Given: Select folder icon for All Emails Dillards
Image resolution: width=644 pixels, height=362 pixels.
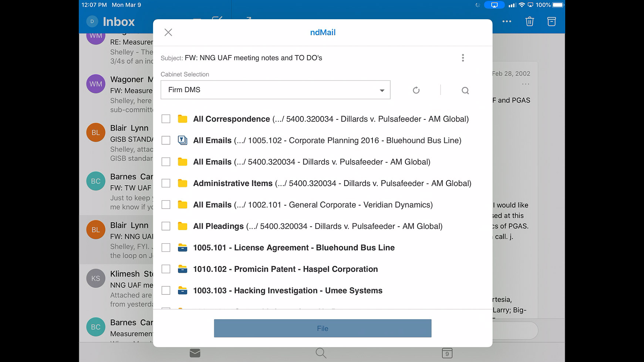Looking at the screenshot, I should coord(182,162).
